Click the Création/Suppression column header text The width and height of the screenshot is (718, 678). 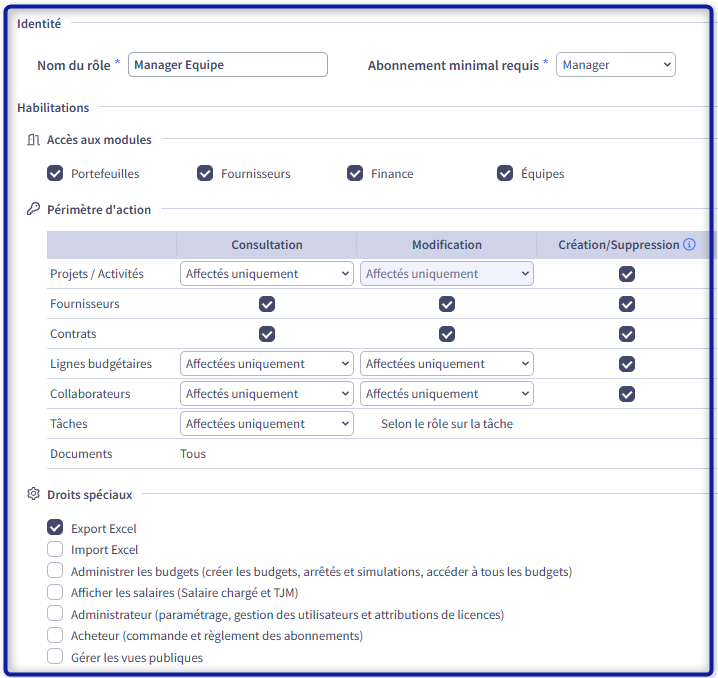(619, 245)
